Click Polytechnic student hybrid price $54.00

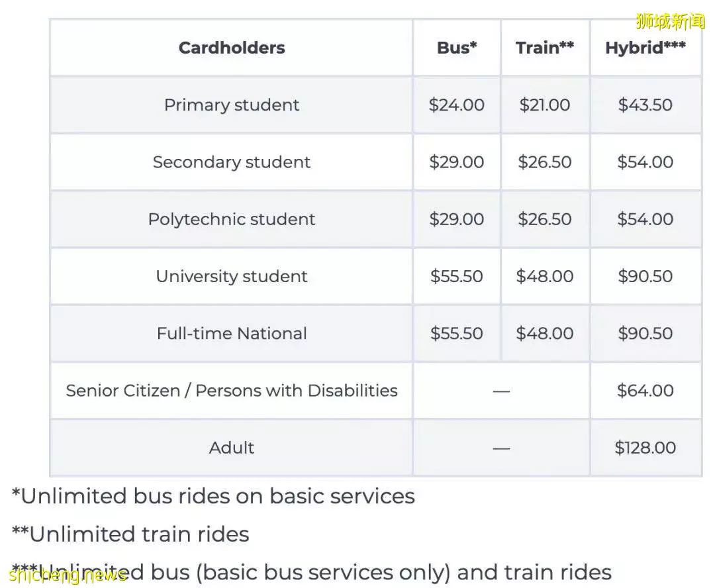click(645, 219)
